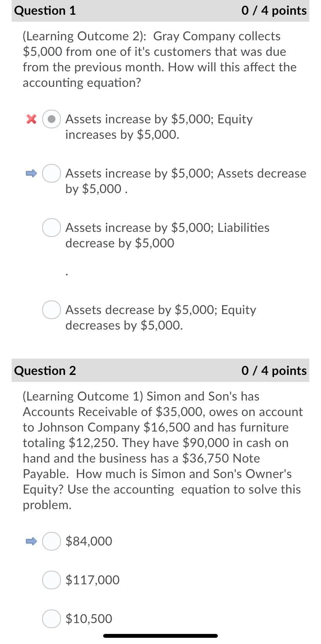The height and width of the screenshot is (644, 321).
Task: Choose the $10,500 radio button
Action: click(x=51, y=618)
